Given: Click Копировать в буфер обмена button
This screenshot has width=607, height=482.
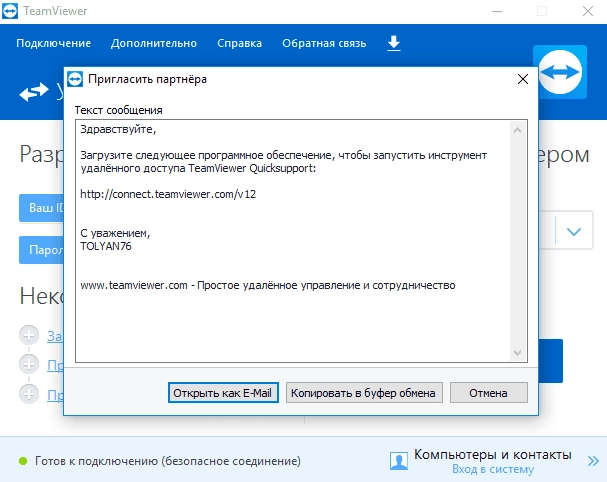Looking at the screenshot, I should pyautogui.click(x=364, y=393).
